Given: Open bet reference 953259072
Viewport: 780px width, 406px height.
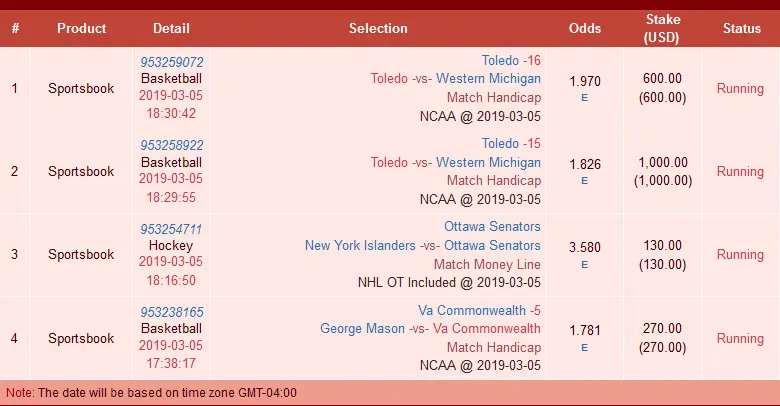Looking at the screenshot, I should (171, 62).
